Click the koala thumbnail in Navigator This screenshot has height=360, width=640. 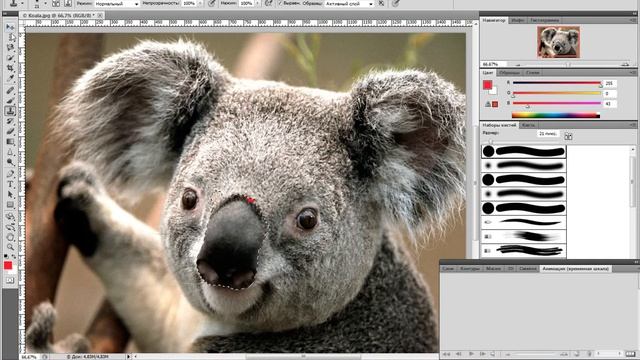pos(558,42)
